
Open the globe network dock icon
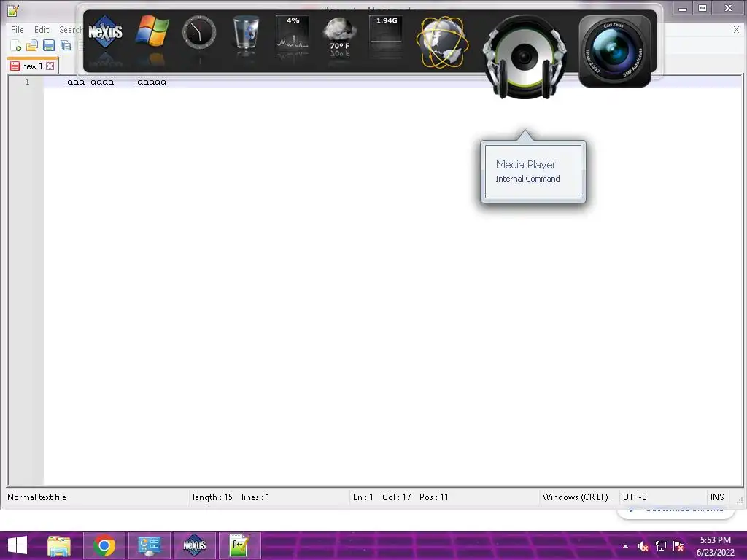(443, 42)
